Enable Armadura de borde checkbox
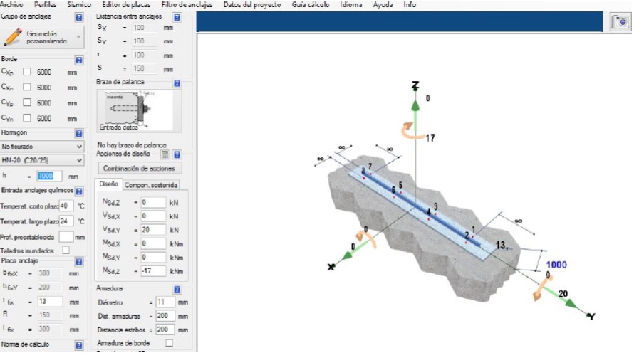The height and width of the screenshot is (353, 644). 169,342
